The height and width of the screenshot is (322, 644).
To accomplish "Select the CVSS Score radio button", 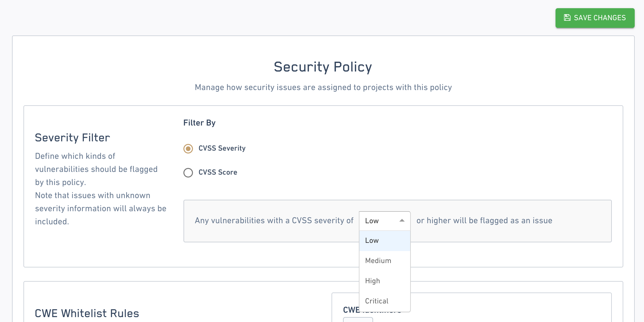I will [188, 172].
